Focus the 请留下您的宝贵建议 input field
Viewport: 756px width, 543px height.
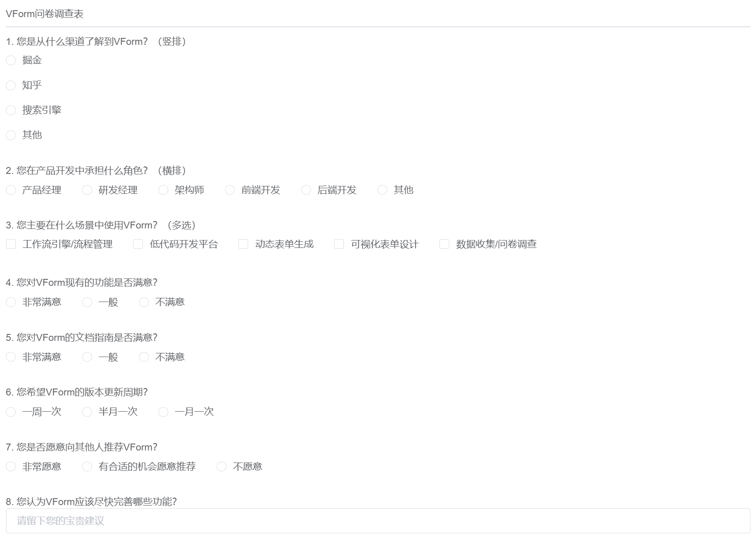378,521
